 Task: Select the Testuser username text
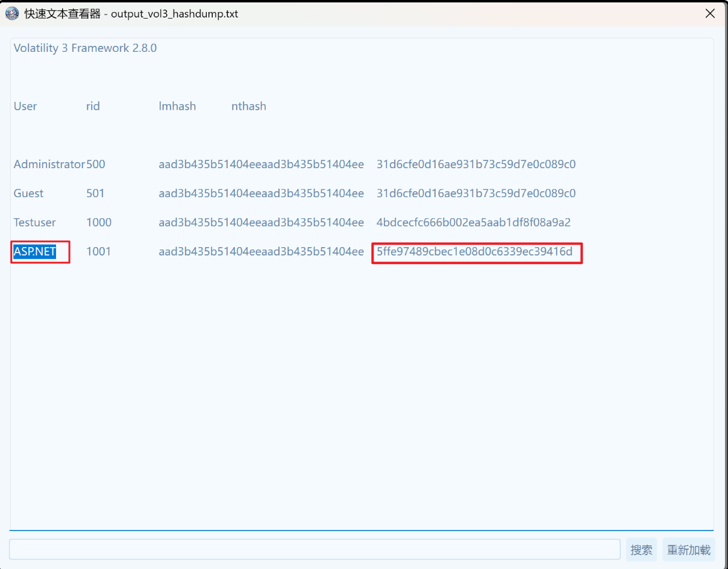pos(35,222)
